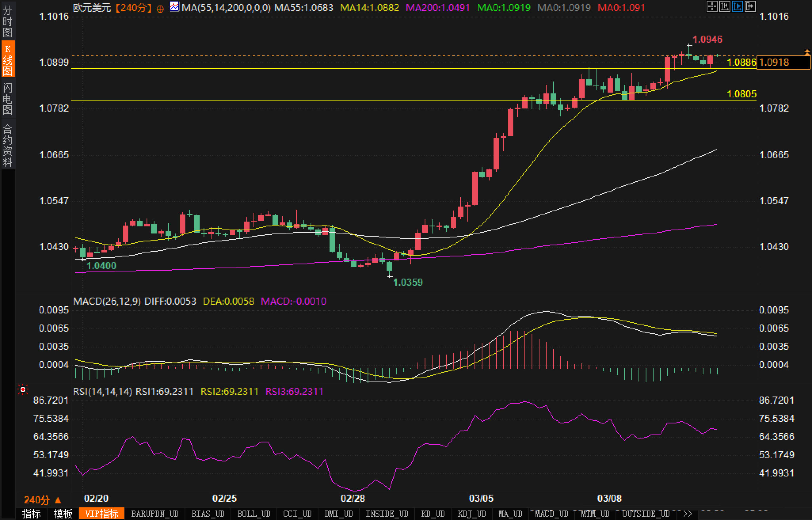Open the 指标 tab at bottom
Screen dimensions: 812x520
pos(32,514)
